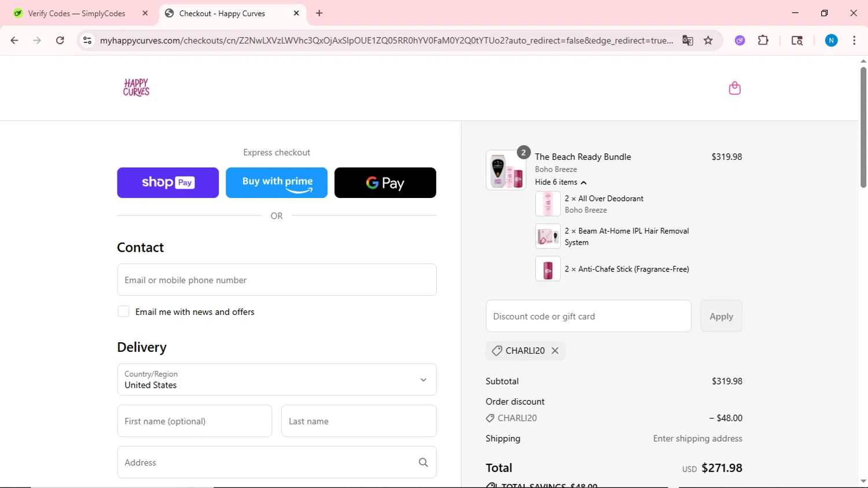Click the 'Delivery' section heading
Image resolution: width=868 pixels, height=488 pixels.
(x=142, y=347)
